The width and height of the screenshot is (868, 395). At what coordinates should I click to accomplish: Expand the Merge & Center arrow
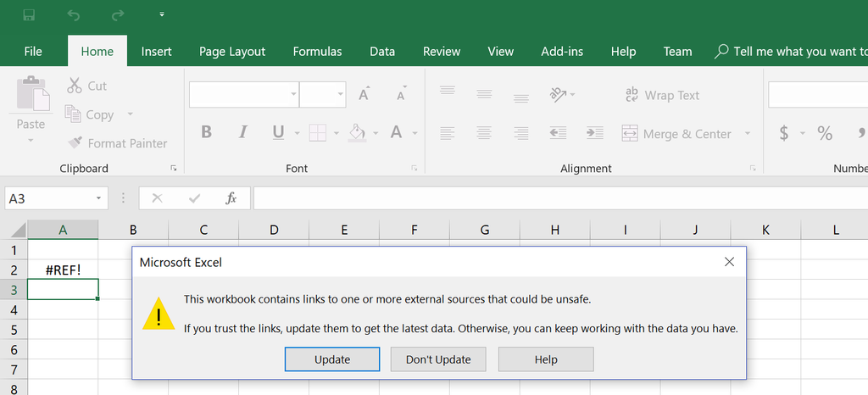point(748,133)
